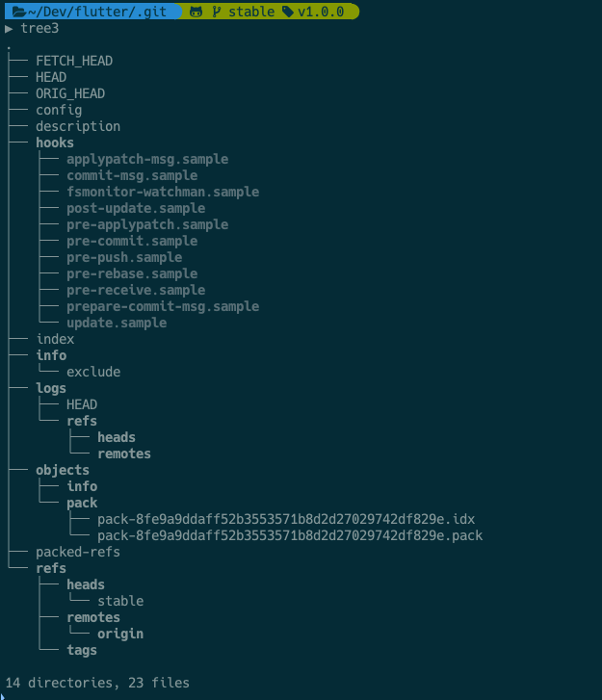Viewport: 602px width, 700px height.
Task: Select the packed-refs file
Action: point(78,553)
